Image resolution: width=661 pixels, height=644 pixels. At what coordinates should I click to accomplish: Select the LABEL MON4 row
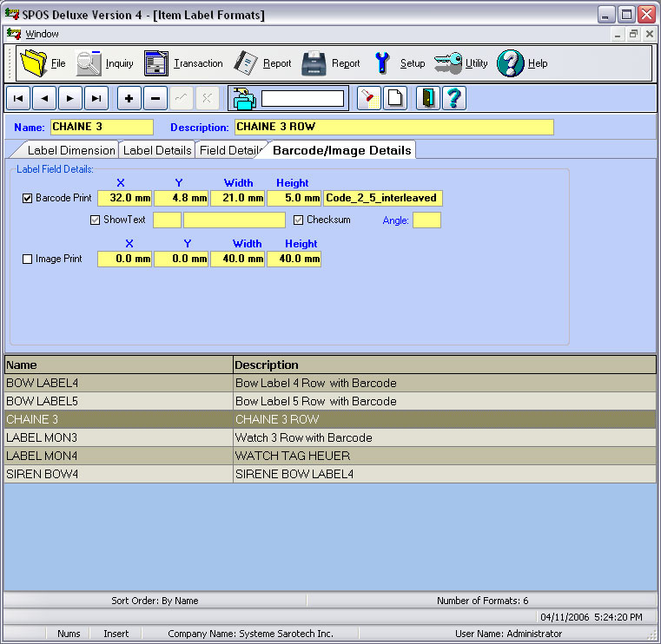pos(330,456)
